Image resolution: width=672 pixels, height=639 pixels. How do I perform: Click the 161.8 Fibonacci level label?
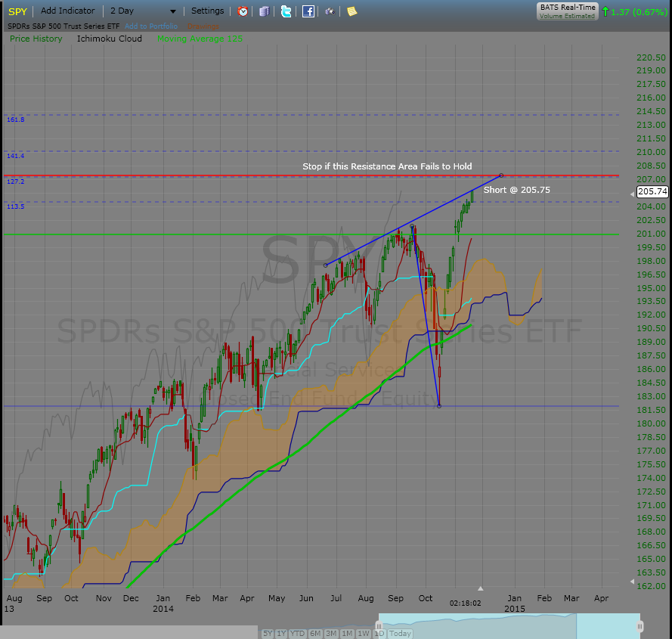(16, 119)
